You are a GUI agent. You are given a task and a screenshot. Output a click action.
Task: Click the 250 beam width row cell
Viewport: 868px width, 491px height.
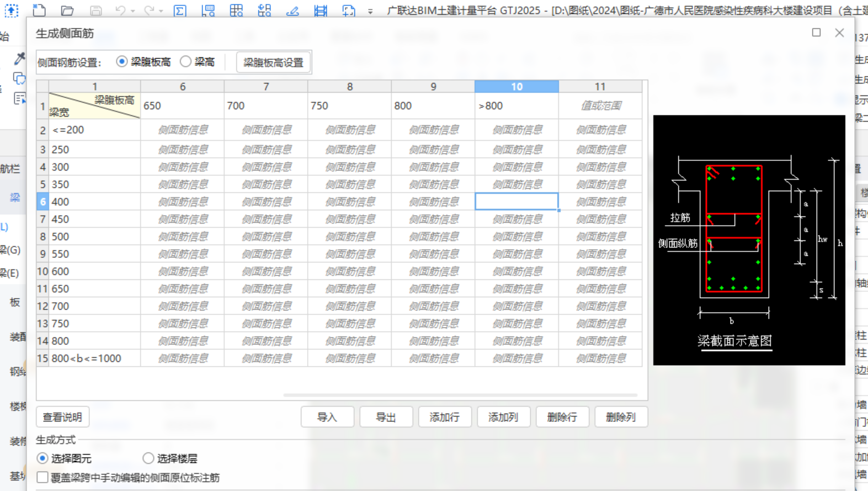pos(94,149)
